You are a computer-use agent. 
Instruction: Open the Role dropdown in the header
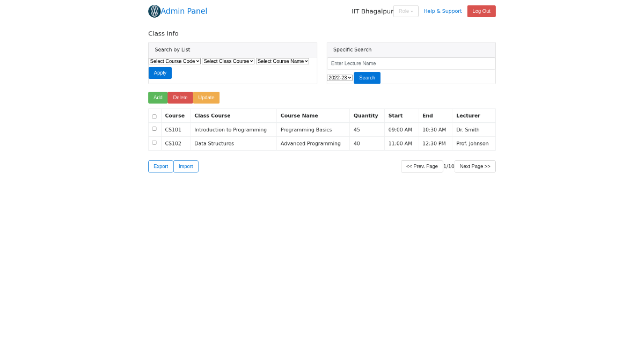(406, 11)
